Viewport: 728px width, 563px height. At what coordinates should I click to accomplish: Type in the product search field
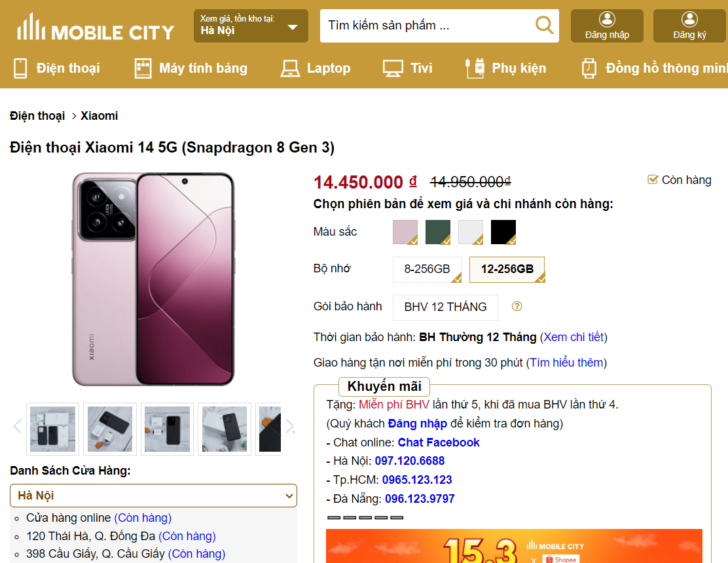[426, 26]
